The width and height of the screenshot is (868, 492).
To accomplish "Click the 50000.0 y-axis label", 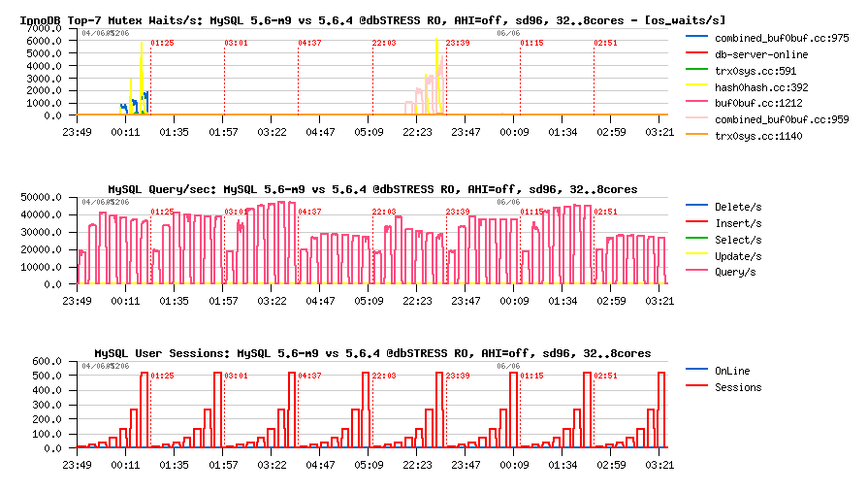I will [41, 197].
